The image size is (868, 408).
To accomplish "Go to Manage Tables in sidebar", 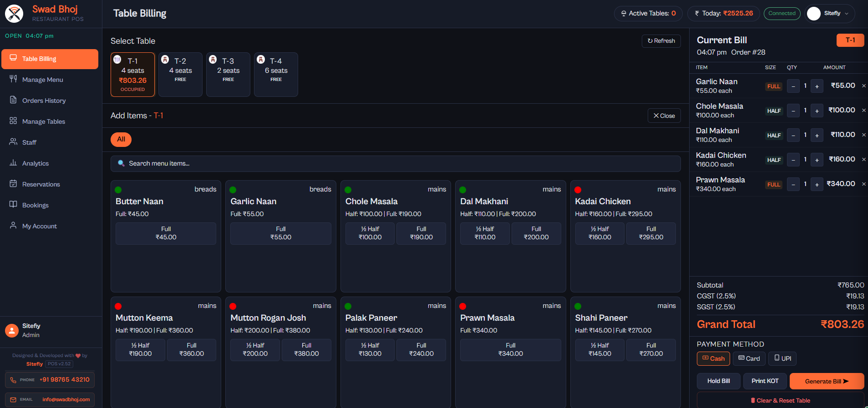I will (x=43, y=121).
